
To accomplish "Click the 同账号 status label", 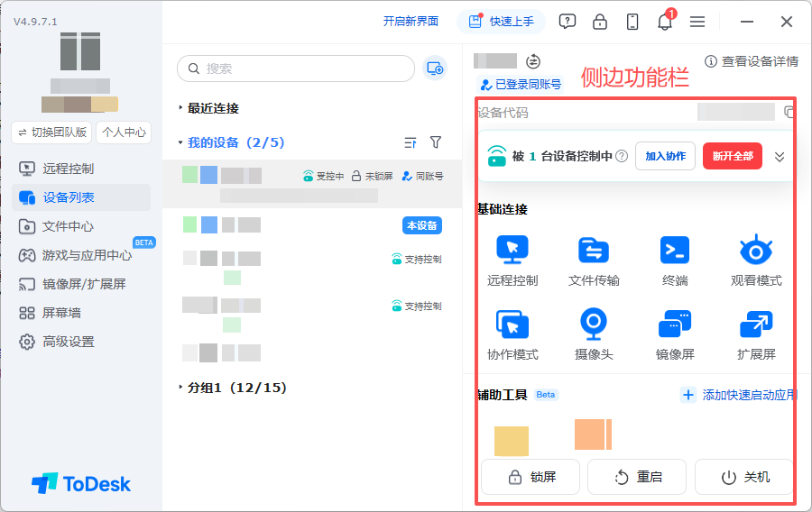I will (423, 177).
